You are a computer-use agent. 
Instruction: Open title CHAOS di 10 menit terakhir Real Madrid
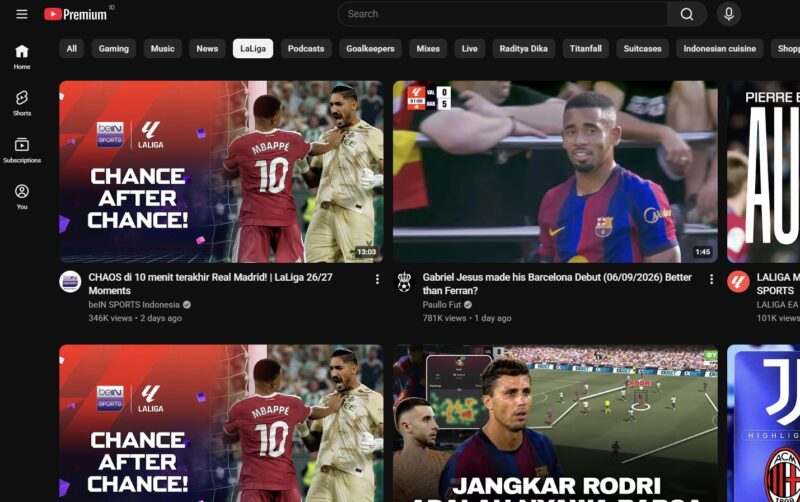210,284
